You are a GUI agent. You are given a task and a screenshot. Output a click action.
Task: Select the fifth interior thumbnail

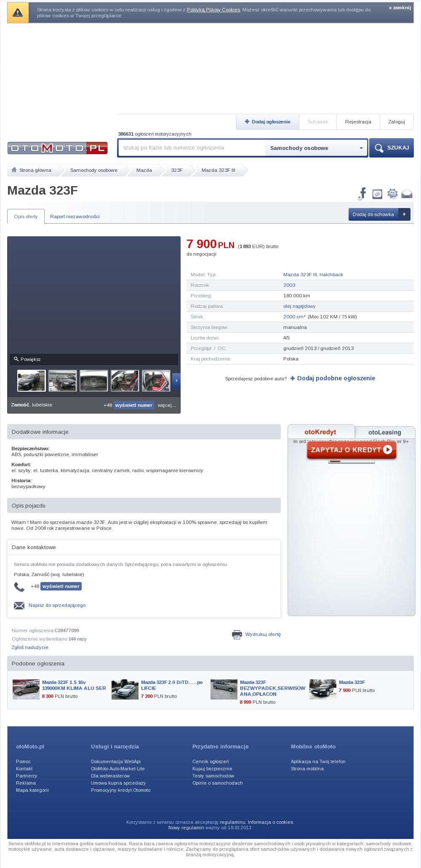[156, 381]
